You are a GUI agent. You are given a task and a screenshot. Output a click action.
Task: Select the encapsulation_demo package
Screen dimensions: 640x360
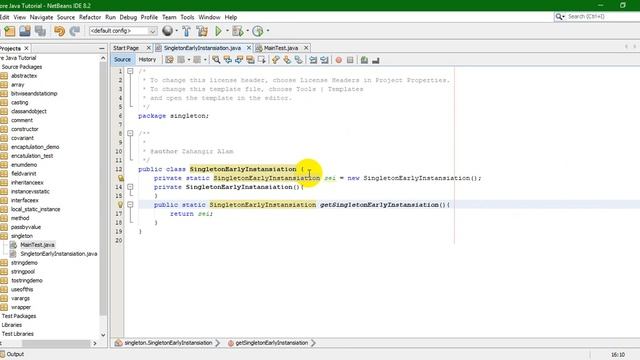click(x=35, y=147)
